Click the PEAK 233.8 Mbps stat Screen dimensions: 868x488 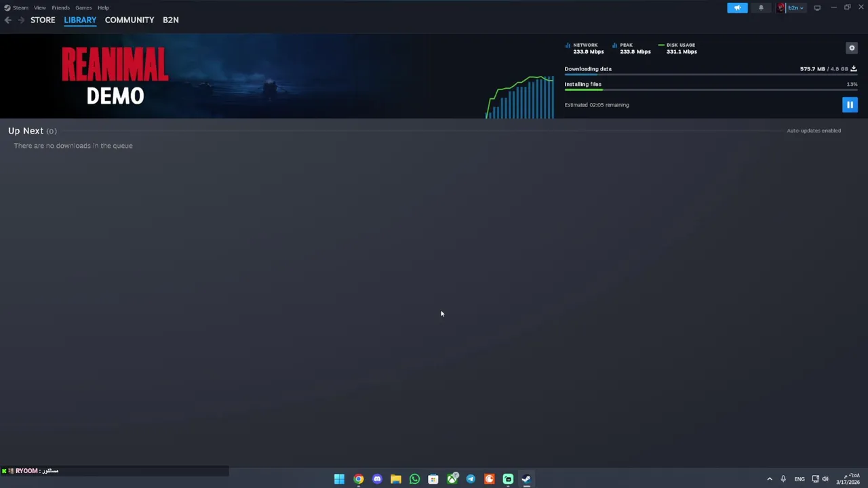pos(631,48)
